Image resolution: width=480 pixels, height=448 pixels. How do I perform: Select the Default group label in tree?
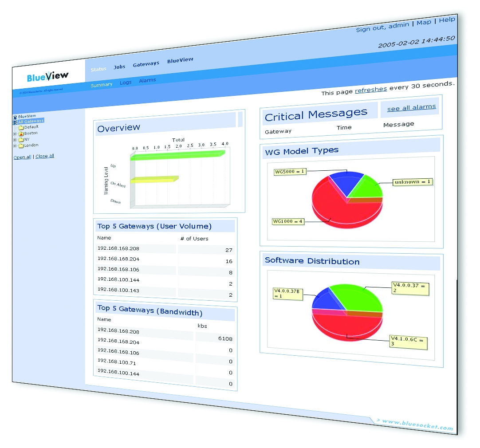pos(31,127)
